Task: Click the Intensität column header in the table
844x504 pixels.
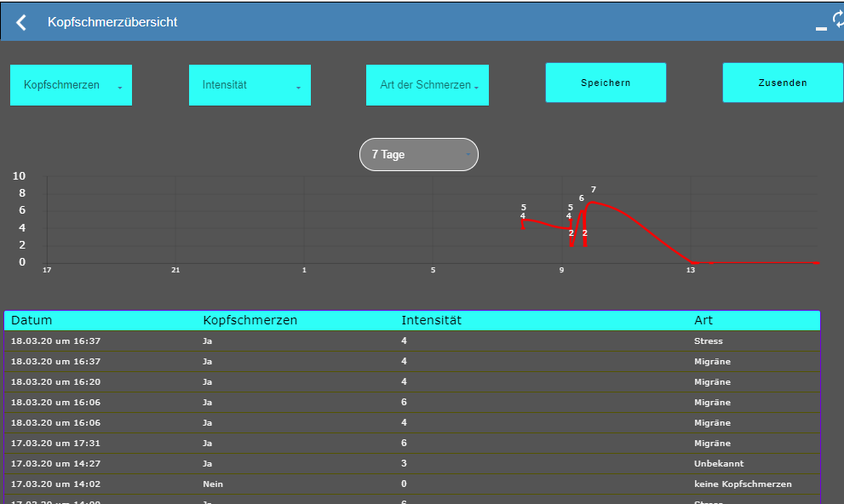Action: pos(431,320)
